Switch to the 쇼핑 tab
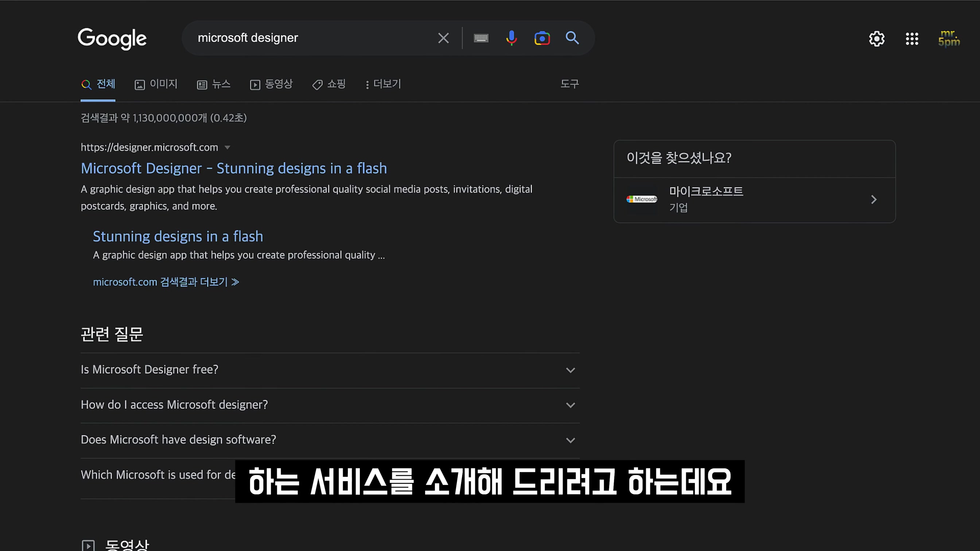 [x=329, y=84]
